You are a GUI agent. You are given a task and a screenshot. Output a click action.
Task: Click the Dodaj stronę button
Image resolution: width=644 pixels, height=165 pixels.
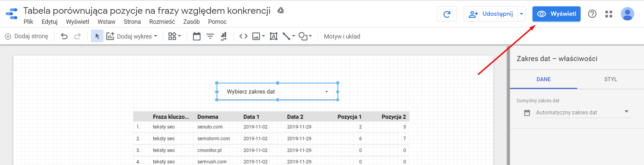[27, 36]
